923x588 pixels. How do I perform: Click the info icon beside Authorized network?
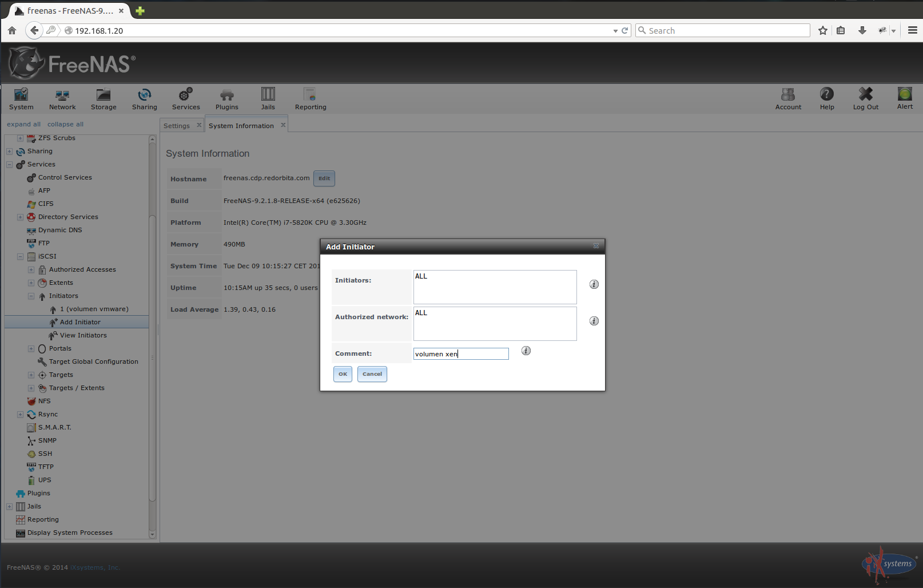(594, 321)
